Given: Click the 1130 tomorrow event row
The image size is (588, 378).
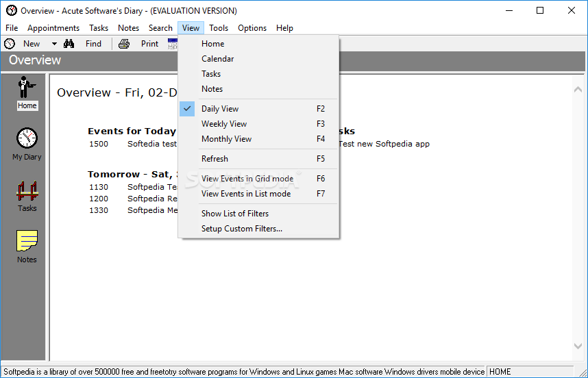Looking at the screenshot, I should click(134, 187).
